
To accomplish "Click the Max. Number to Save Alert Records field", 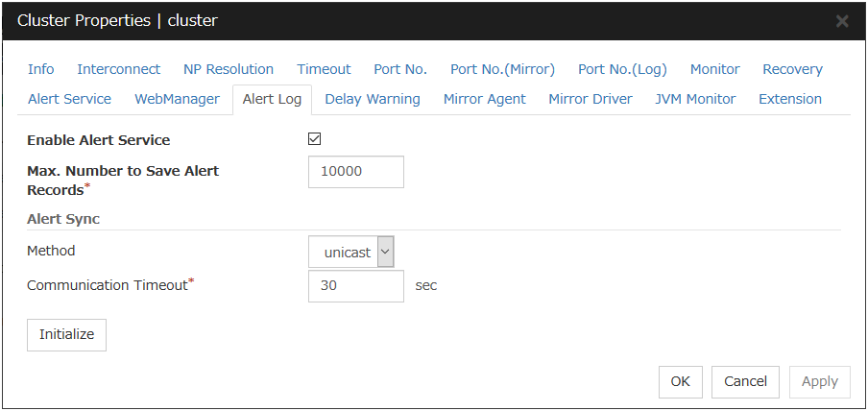I will click(355, 172).
